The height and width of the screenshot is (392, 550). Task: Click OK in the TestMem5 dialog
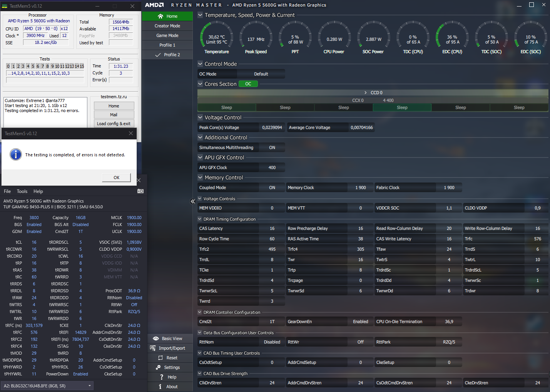point(117,178)
